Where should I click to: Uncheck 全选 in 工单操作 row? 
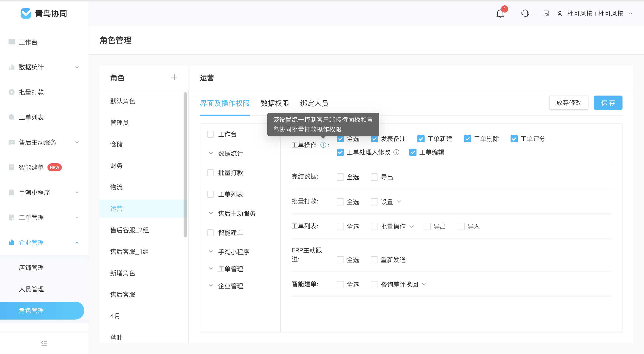(340, 139)
